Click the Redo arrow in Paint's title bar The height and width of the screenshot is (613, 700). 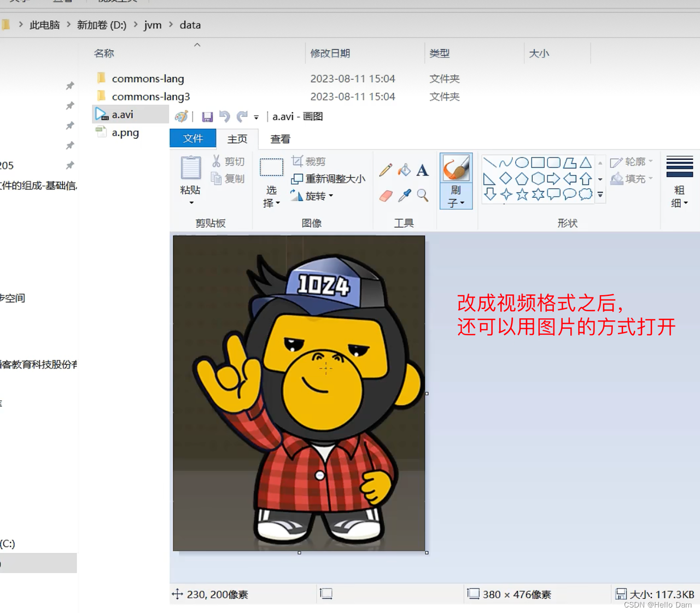[x=242, y=116]
